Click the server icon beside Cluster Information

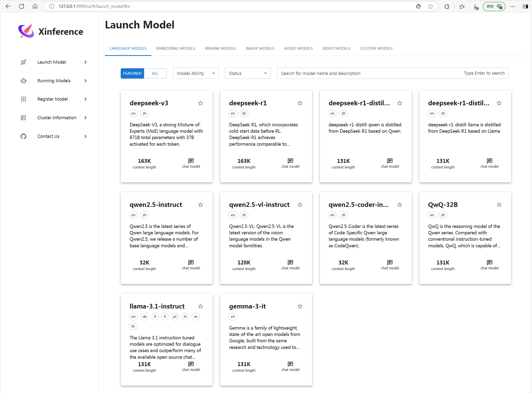(24, 118)
